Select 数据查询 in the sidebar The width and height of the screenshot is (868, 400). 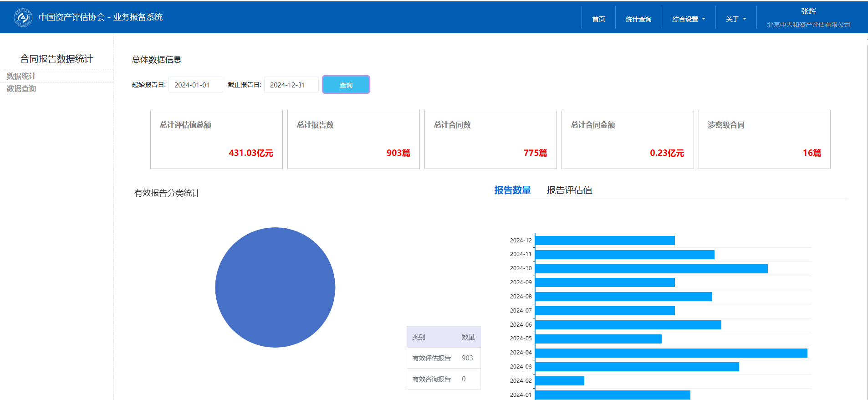(x=21, y=88)
